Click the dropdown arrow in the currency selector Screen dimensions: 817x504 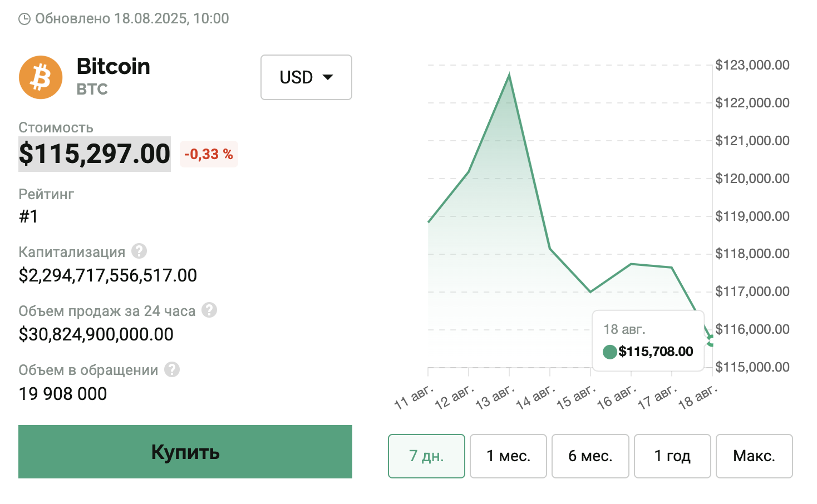click(328, 77)
